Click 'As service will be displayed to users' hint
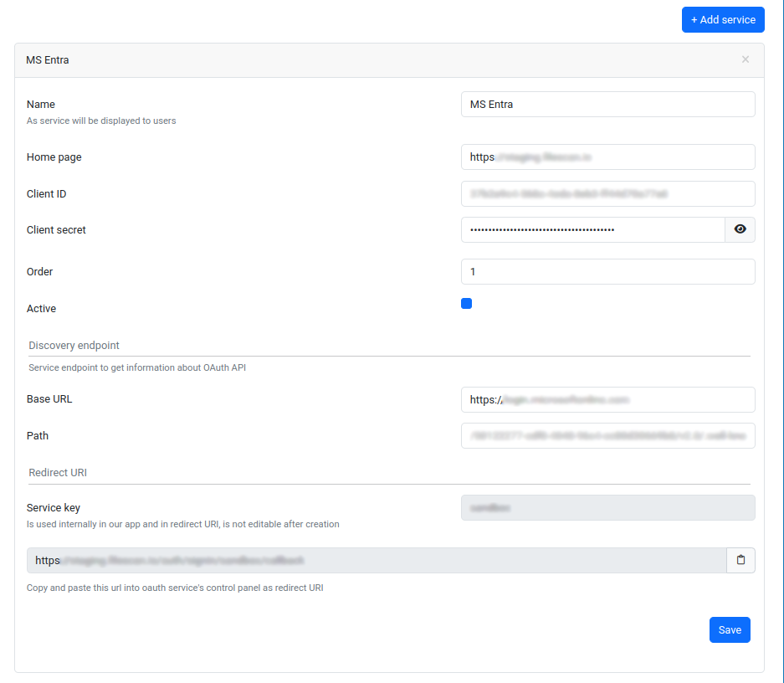Screen dimensions: 784x683 (x=101, y=121)
